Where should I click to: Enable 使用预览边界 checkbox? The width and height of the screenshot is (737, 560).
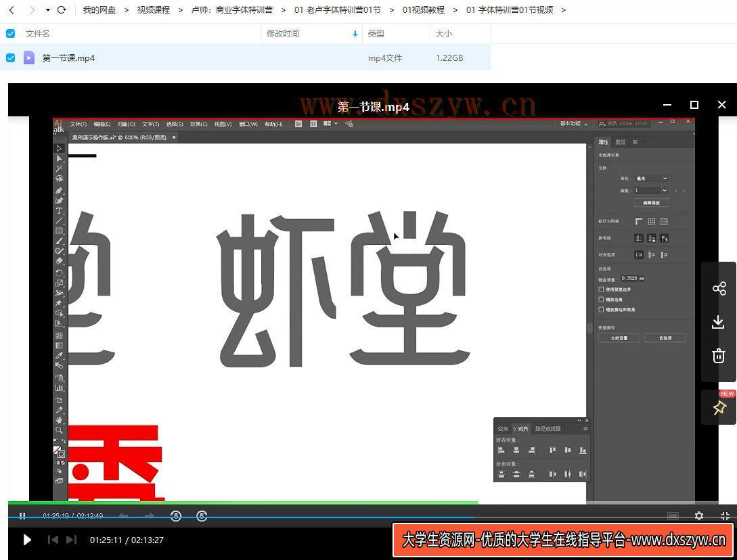point(601,289)
